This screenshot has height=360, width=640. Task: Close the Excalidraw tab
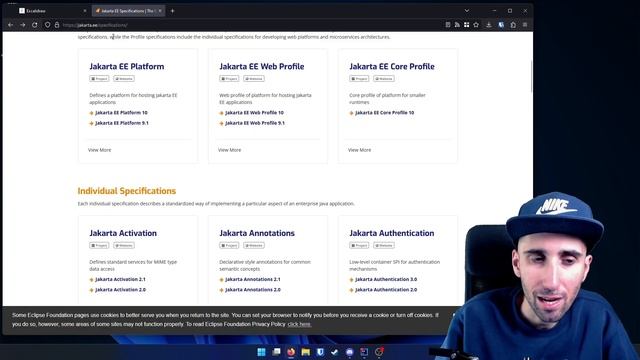85,11
